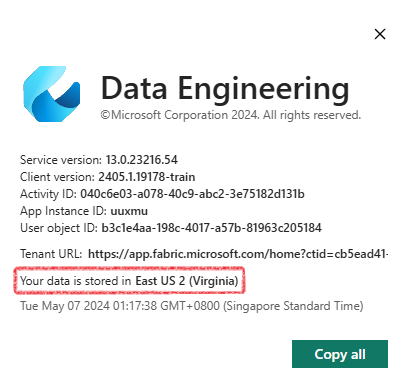407x389 pixels.
Task: Click the Data Engineering logo icon
Action: tap(52, 94)
